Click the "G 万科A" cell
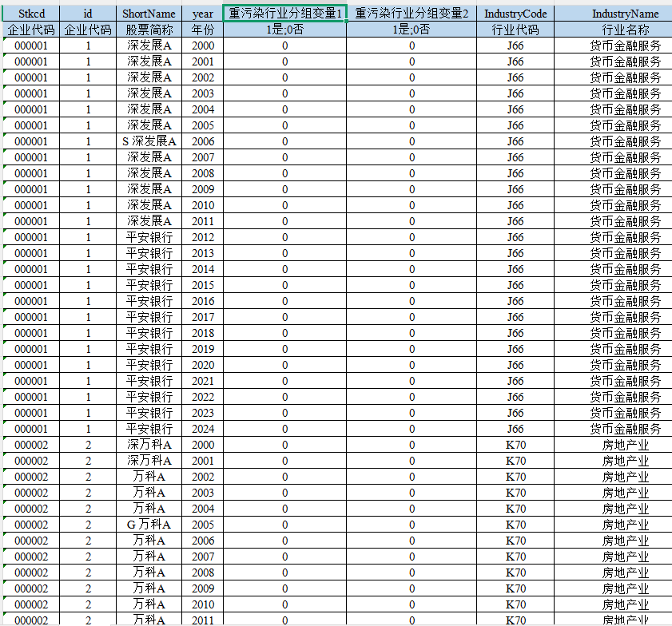 149,525
